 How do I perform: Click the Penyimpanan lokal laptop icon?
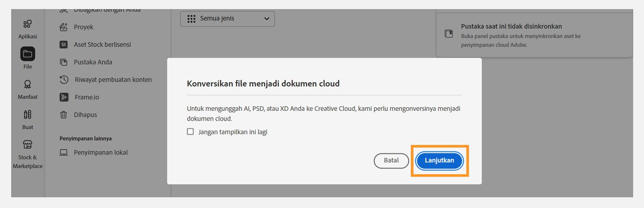[64, 153]
